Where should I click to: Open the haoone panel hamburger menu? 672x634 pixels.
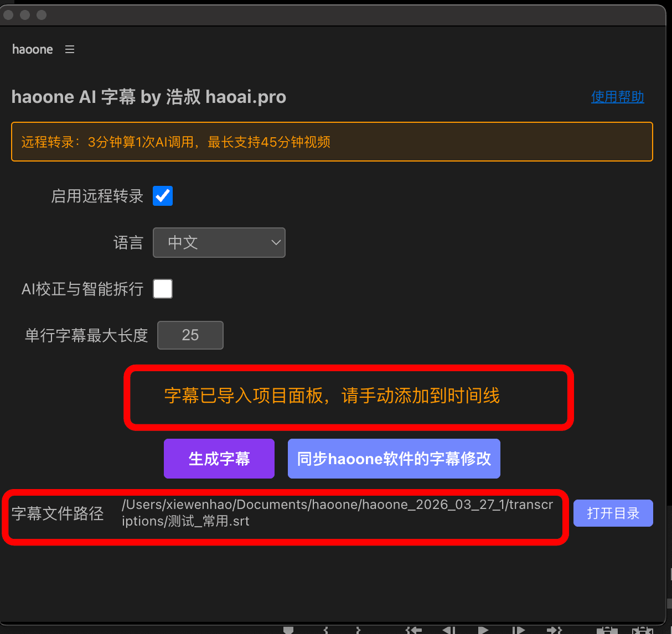[70, 49]
